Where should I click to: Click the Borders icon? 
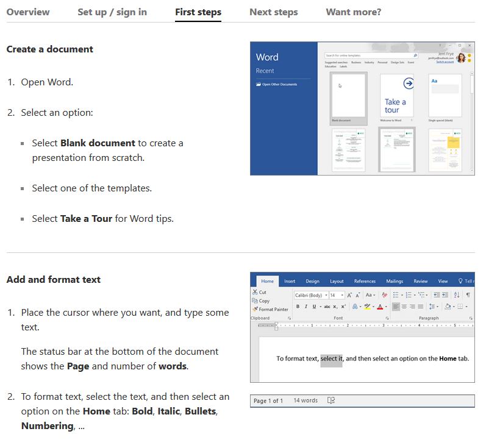(460, 307)
